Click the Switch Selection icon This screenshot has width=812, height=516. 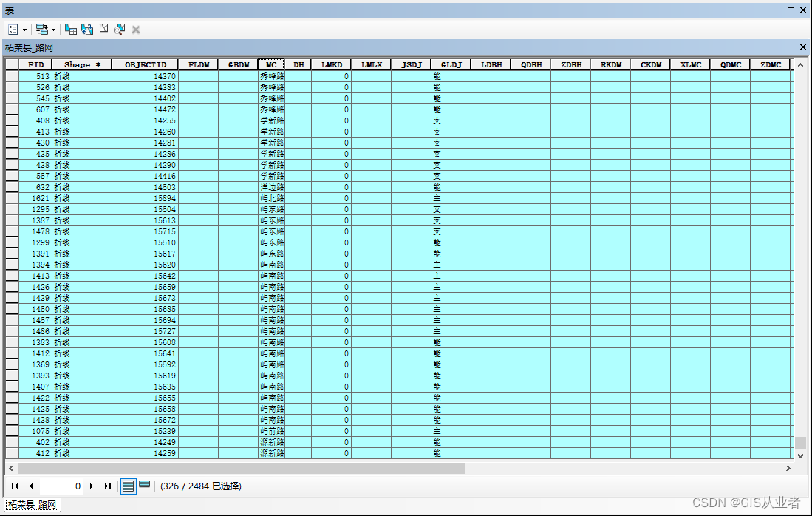87,30
